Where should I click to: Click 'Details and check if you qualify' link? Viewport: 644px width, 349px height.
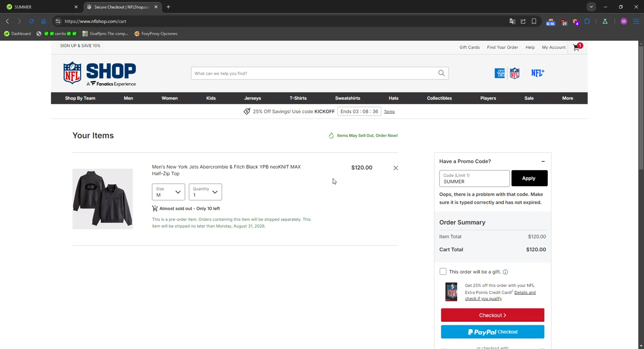click(x=500, y=295)
